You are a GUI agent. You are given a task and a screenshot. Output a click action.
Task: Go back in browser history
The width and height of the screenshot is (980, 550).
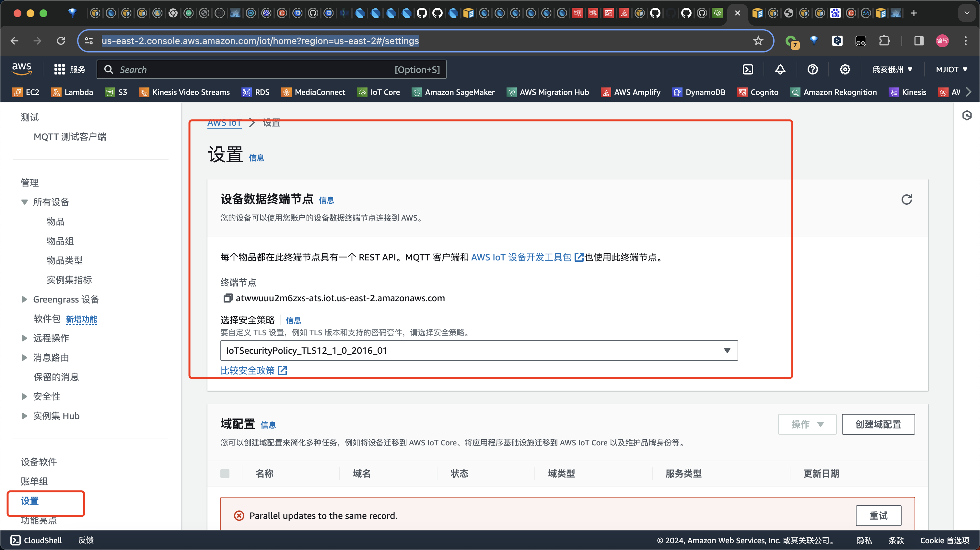point(15,41)
